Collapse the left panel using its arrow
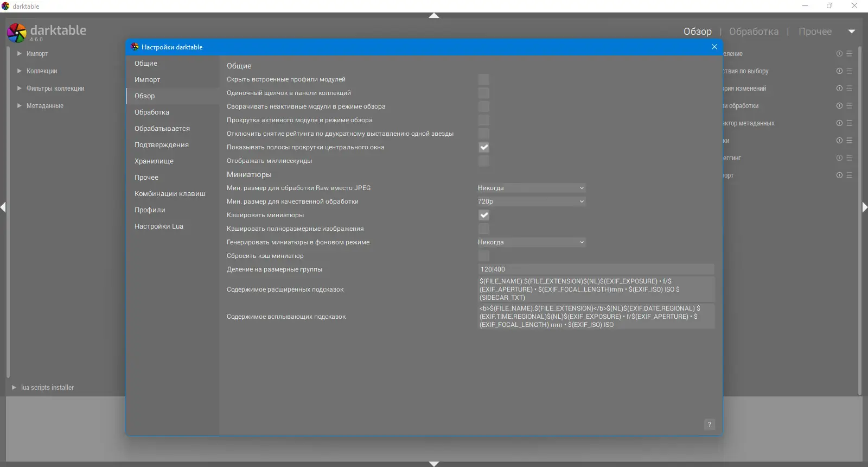 pyautogui.click(x=3, y=207)
